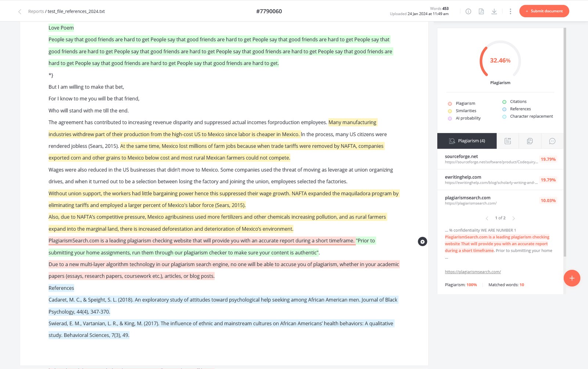Open the https://plagiarismsearch.com/ link
Image resolution: width=588 pixels, height=369 pixels.
pyautogui.click(x=473, y=272)
